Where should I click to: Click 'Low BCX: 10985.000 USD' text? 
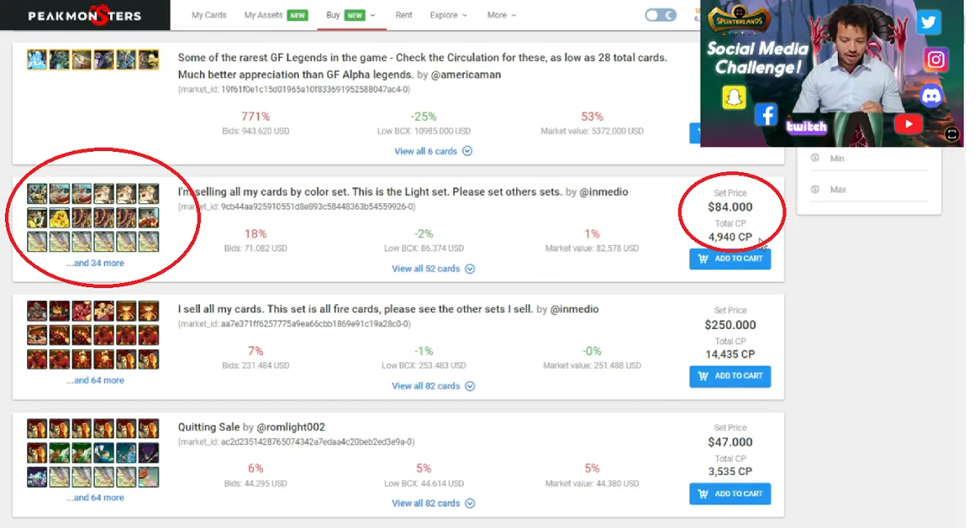[x=424, y=131]
